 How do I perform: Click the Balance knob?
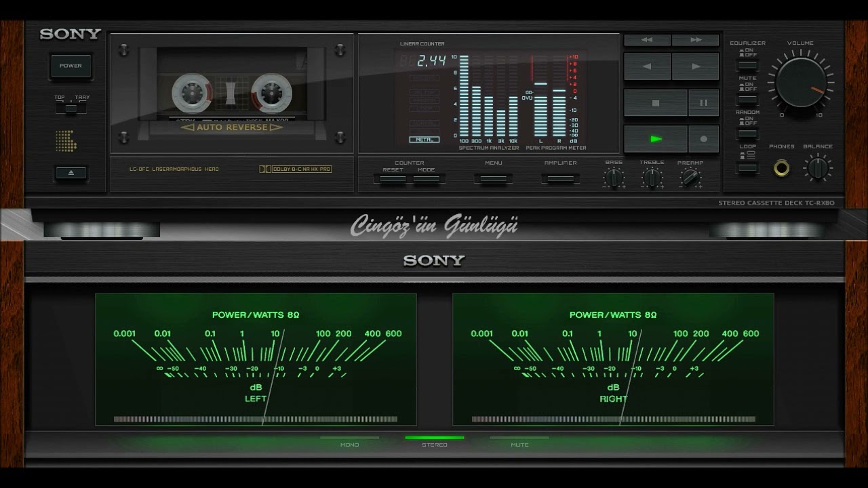(x=818, y=167)
